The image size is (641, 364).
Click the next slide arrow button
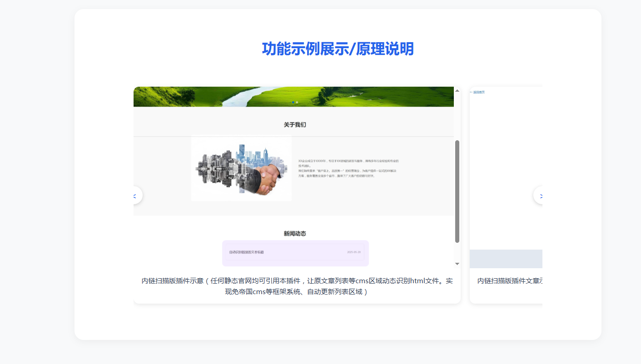(540, 196)
